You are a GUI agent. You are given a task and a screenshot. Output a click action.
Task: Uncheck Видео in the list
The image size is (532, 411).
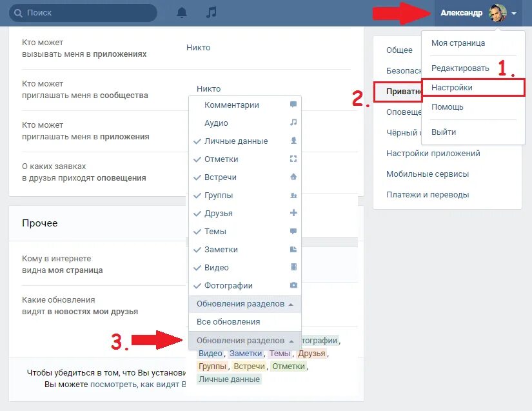pyautogui.click(x=244, y=267)
